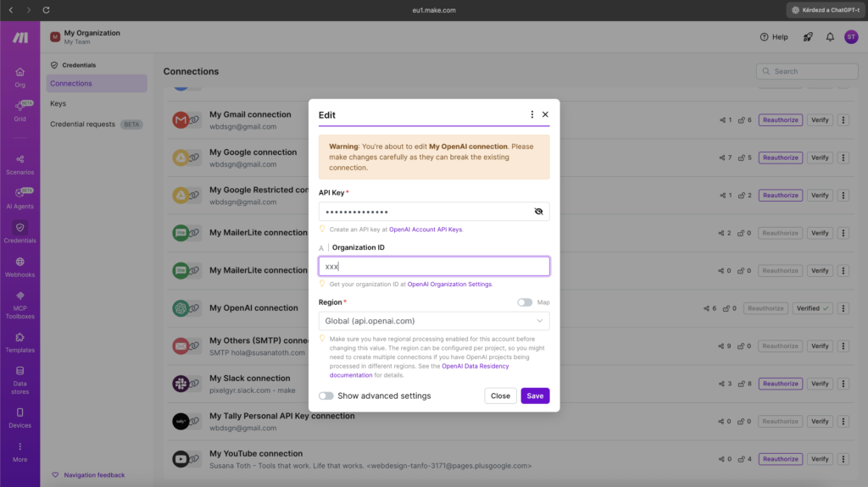The width and height of the screenshot is (868, 487).
Task: Click scenarios count on Gmail row
Action: (726, 120)
